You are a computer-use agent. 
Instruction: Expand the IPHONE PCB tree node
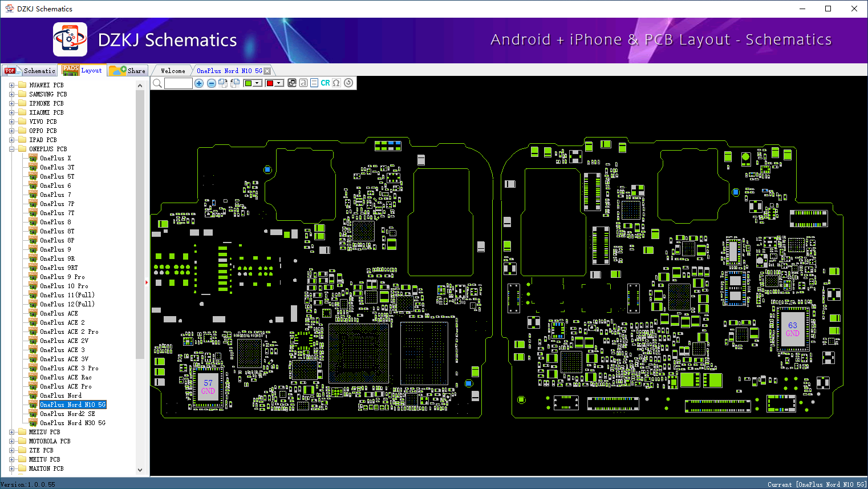pyautogui.click(x=11, y=103)
